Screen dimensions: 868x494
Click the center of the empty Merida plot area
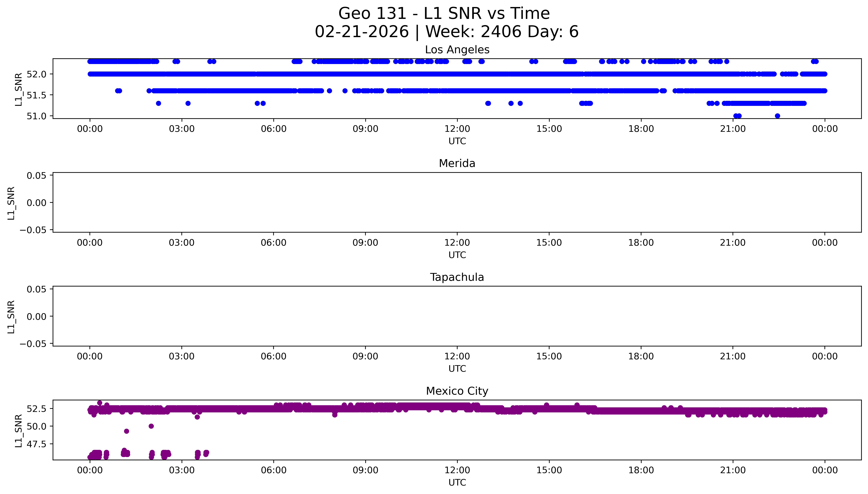[457, 203]
